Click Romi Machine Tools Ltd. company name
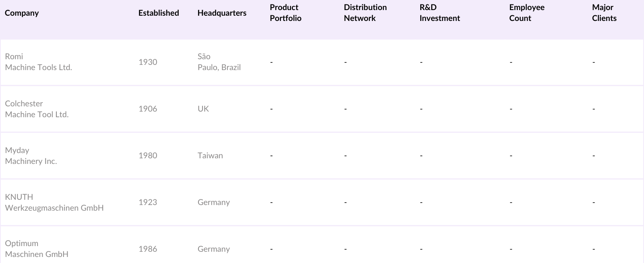This screenshot has width=644, height=263. [x=38, y=62]
